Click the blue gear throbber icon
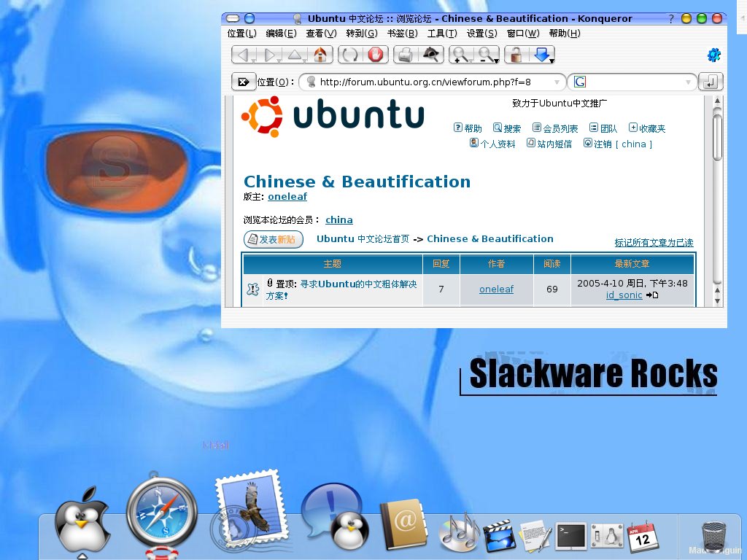Image resolution: width=747 pixels, height=560 pixels. (713, 55)
